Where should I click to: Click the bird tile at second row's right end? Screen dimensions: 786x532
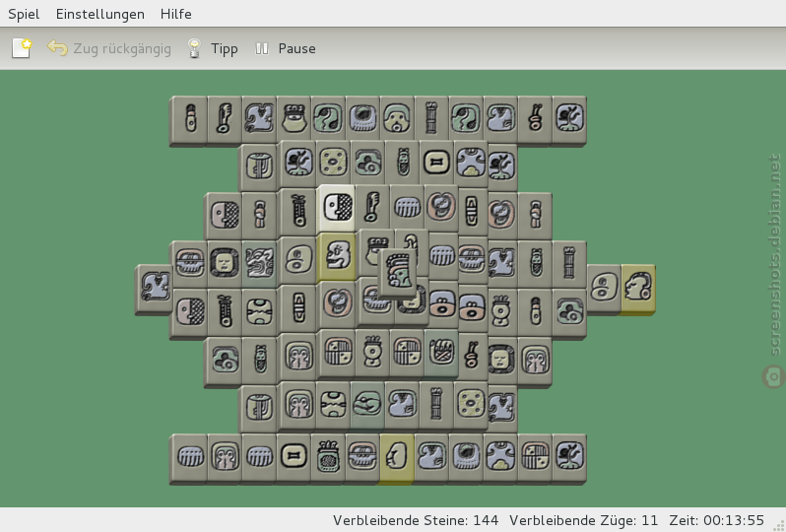click(501, 167)
